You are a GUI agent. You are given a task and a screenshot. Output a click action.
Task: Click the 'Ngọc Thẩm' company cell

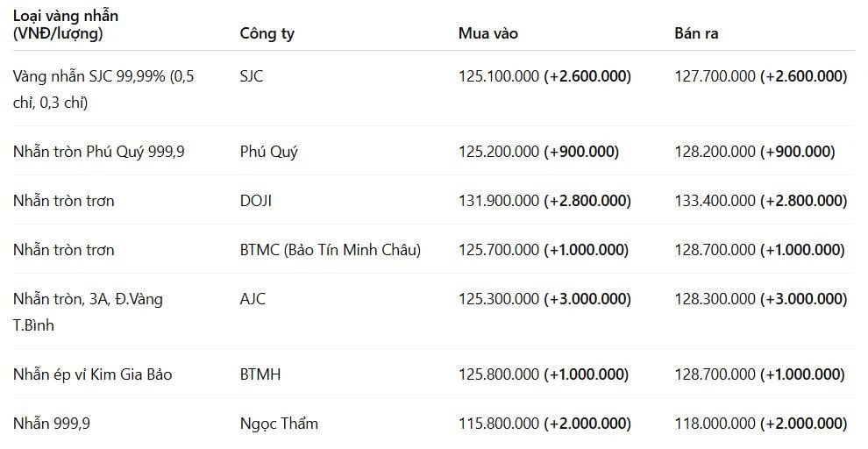[279, 424]
